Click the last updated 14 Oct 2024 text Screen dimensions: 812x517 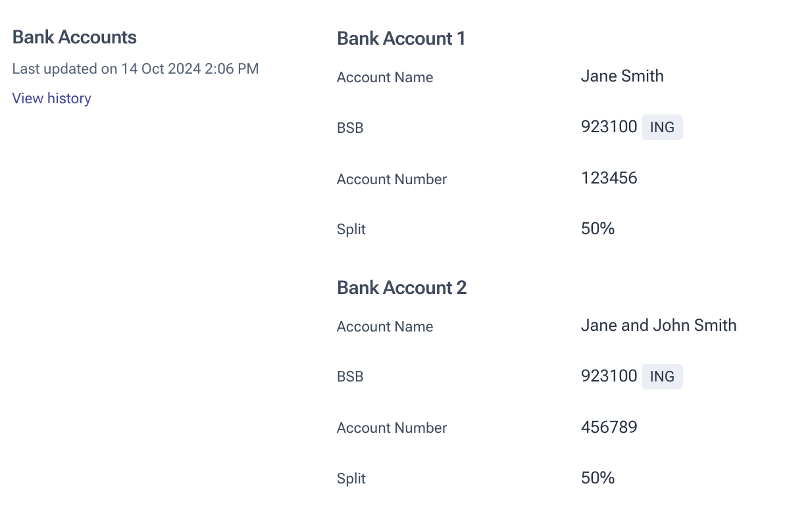pos(136,68)
